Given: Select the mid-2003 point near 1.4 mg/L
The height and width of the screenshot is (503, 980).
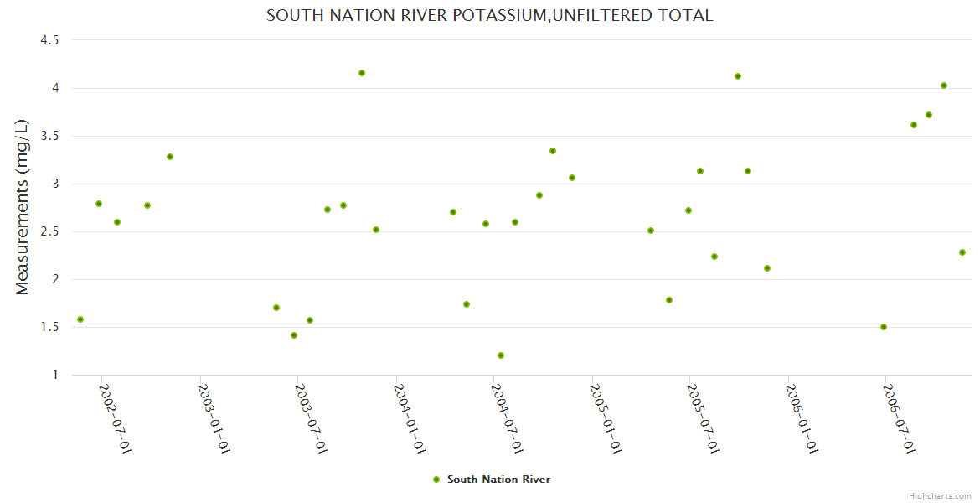Looking at the screenshot, I should [294, 335].
